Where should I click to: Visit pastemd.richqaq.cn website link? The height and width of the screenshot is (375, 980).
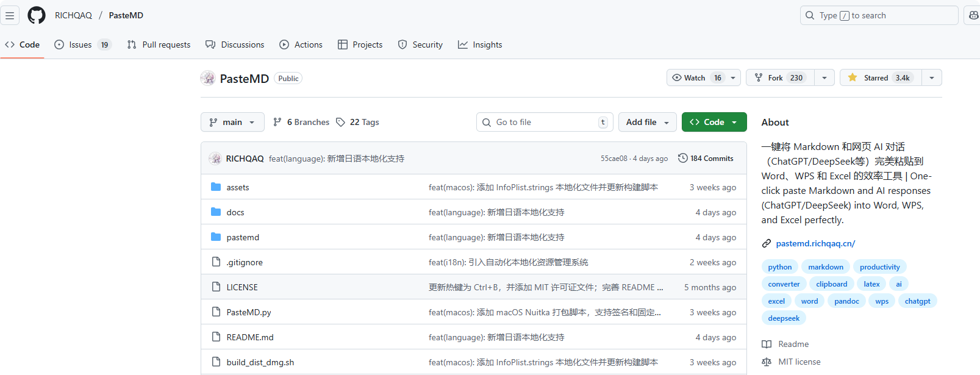click(815, 243)
